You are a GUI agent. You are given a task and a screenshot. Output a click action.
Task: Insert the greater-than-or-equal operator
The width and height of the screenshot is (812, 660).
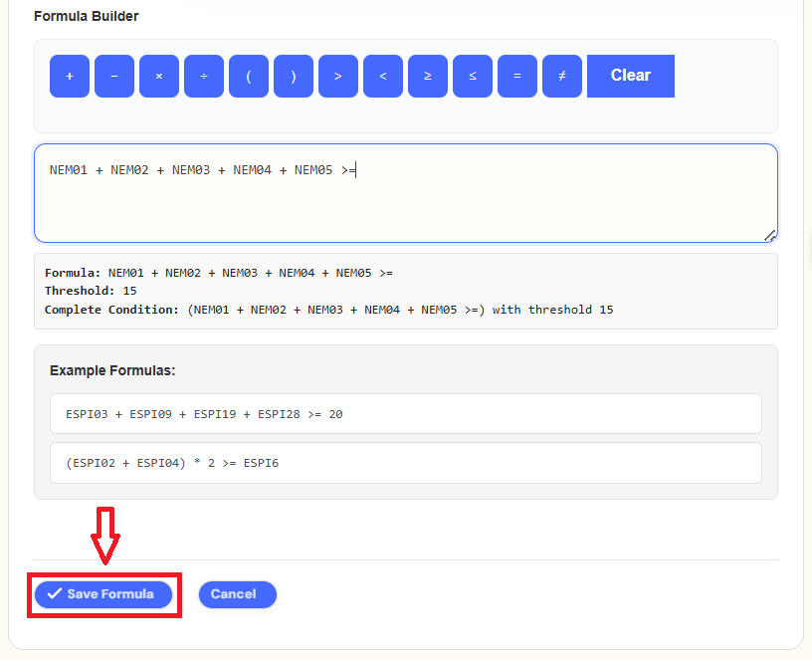point(428,76)
